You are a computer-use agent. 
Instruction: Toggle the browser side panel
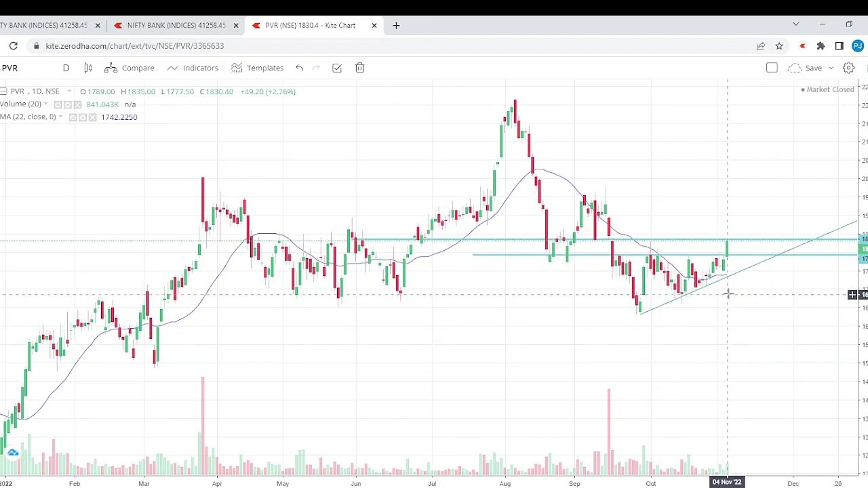840,45
